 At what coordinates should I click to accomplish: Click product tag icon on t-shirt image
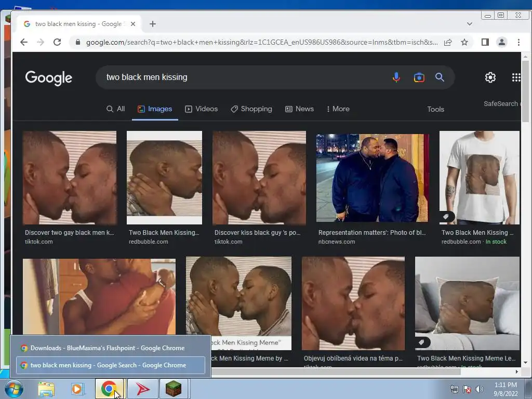[x=446, y=217]
